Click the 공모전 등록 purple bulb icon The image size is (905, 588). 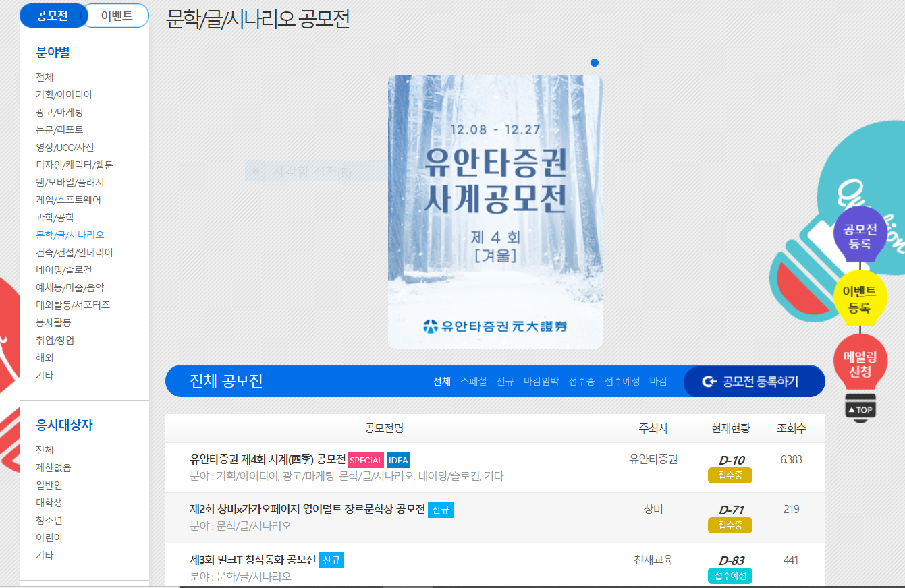(x=860, y=233)
